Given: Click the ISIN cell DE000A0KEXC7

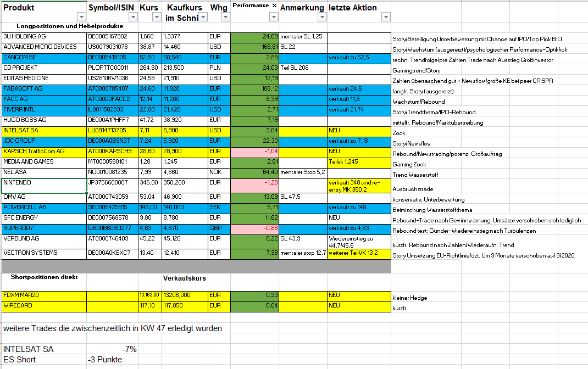Looking at the screenshot, I should 112,253.
